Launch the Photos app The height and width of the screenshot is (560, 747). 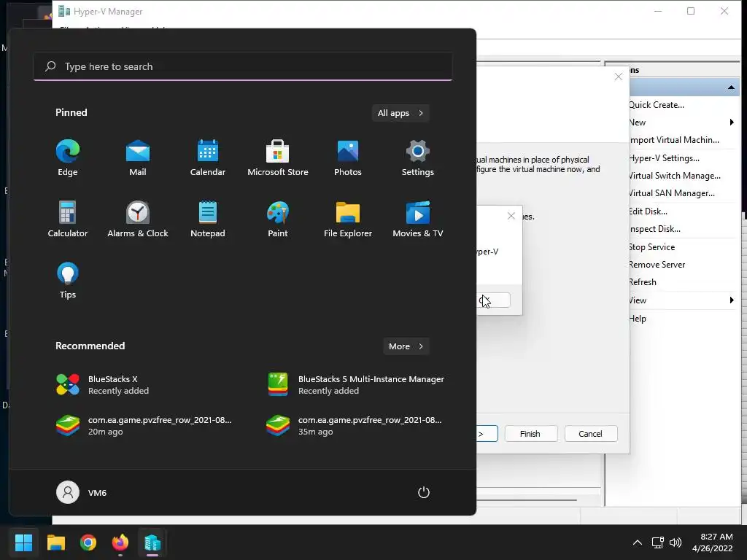348,157
